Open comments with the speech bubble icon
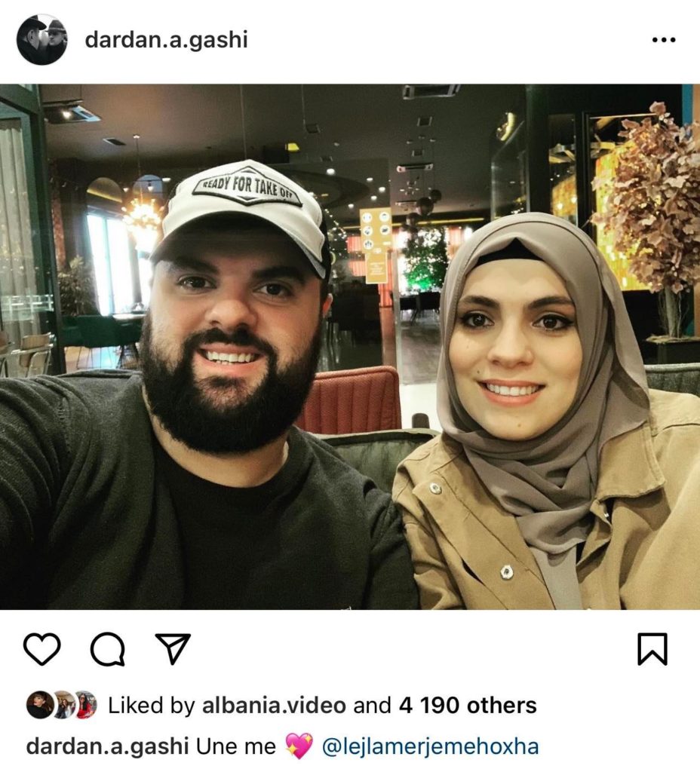The image size is (700, 772). 107,649
